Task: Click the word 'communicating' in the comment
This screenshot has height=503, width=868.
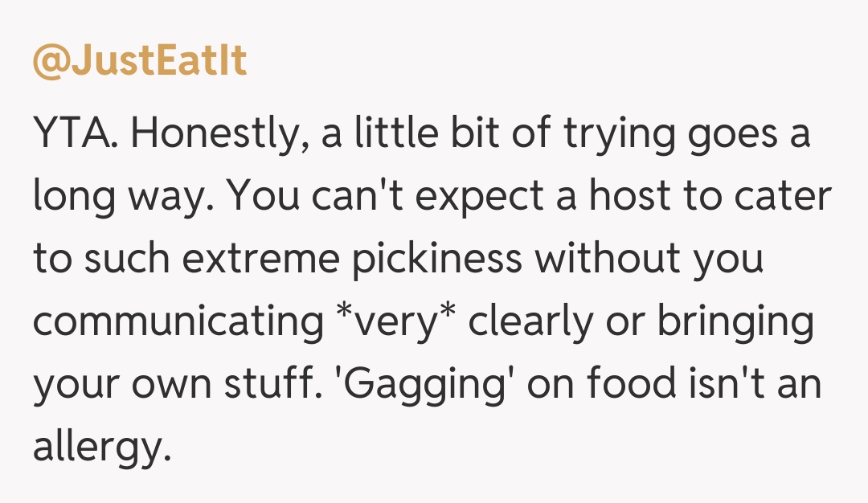Action: pyautogui.click(x=178, y=322)
